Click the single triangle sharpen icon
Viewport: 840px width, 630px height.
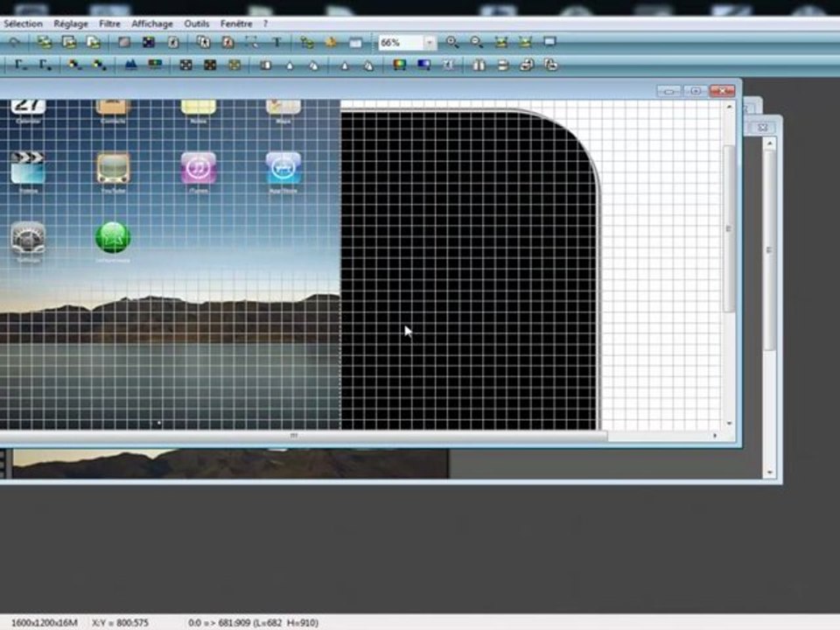(x=345, y=66)
